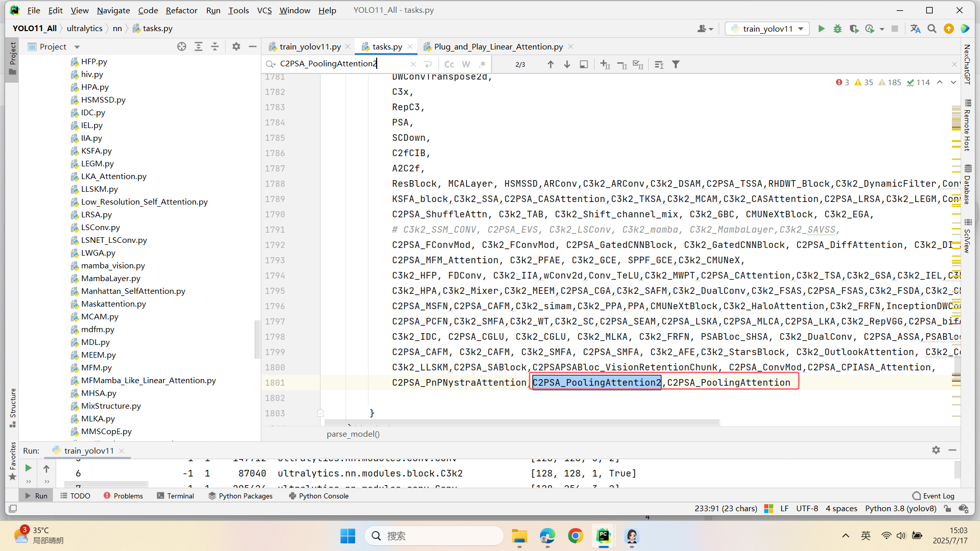Open UTF-8 encoding selector
980x551 pixels.
pos(807,508)
